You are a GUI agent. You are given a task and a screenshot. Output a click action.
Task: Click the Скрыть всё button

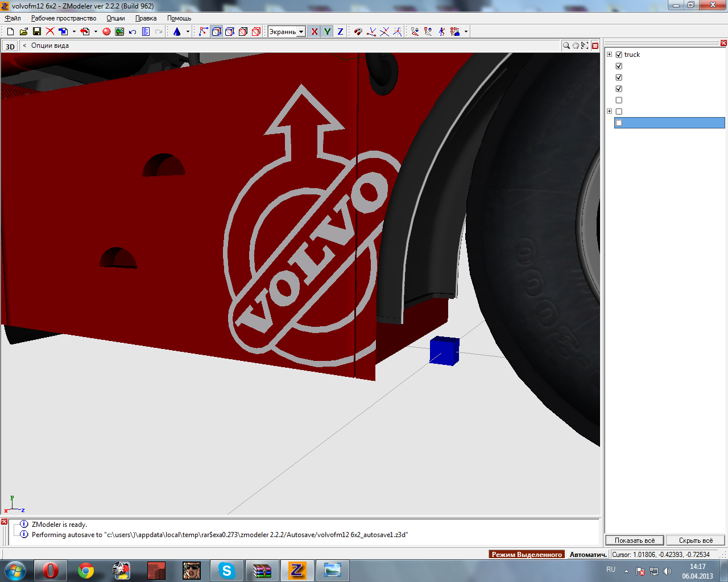696,541
